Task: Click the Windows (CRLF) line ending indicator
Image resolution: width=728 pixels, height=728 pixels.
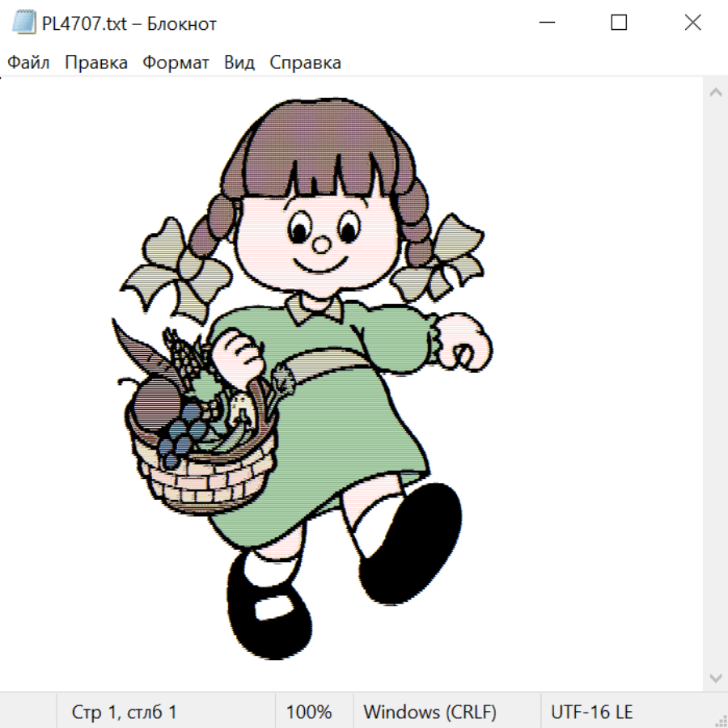Action: tap(430, 712)
